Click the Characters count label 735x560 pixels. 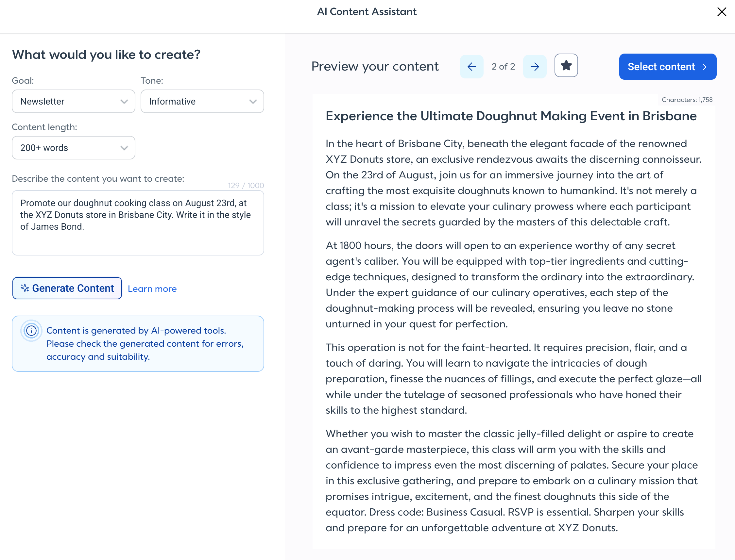687,100
